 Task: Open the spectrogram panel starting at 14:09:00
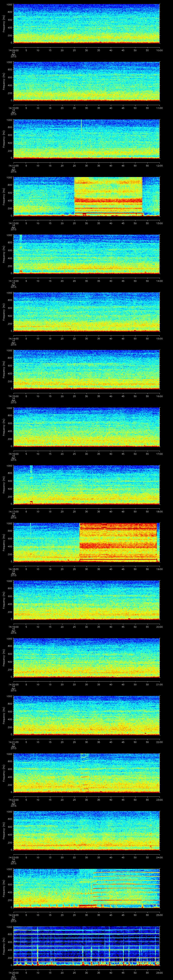point(86,24)
